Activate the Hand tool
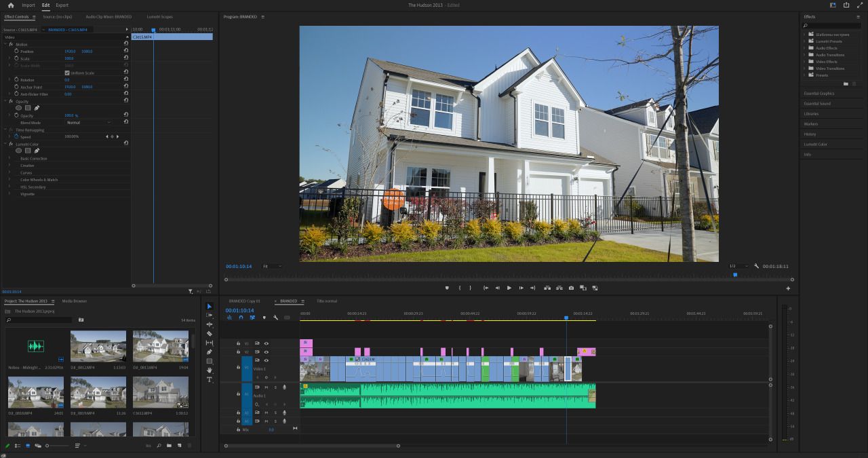The height and width of the screenshot is (458, 868). (x=210, y=368)
